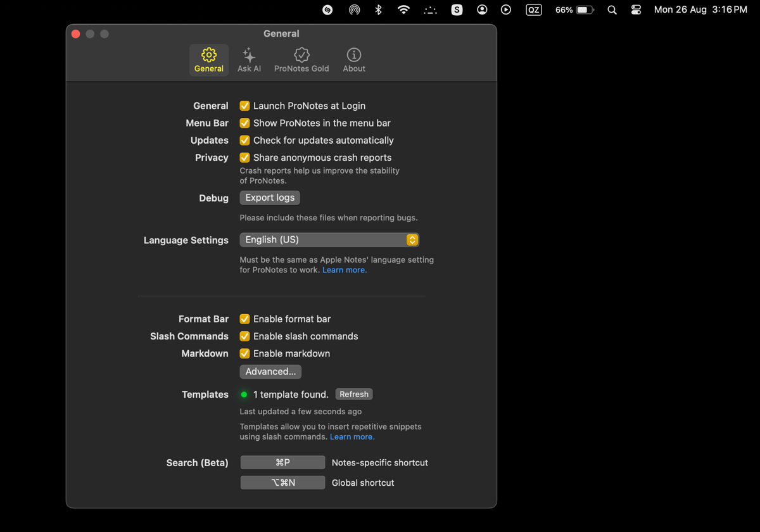Viewport: 760px width, 532px height.
Task: Open the English (US) language dropdown
Action: point(329,239)
